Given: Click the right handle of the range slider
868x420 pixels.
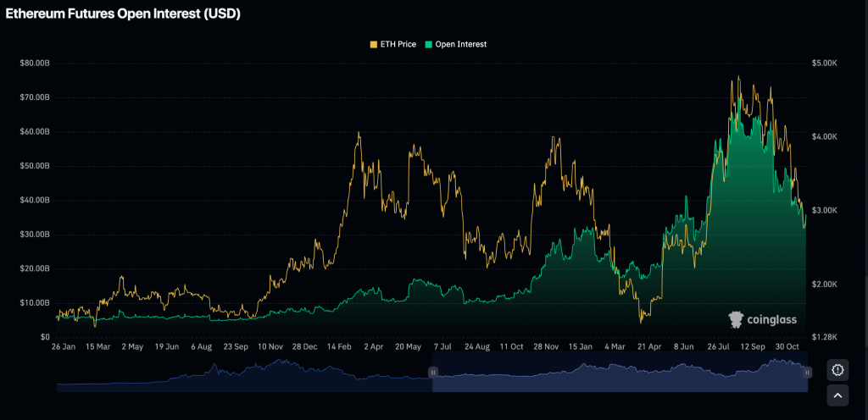Looking at the screenshot, I should pyautogui.click(x=807, y=372).
